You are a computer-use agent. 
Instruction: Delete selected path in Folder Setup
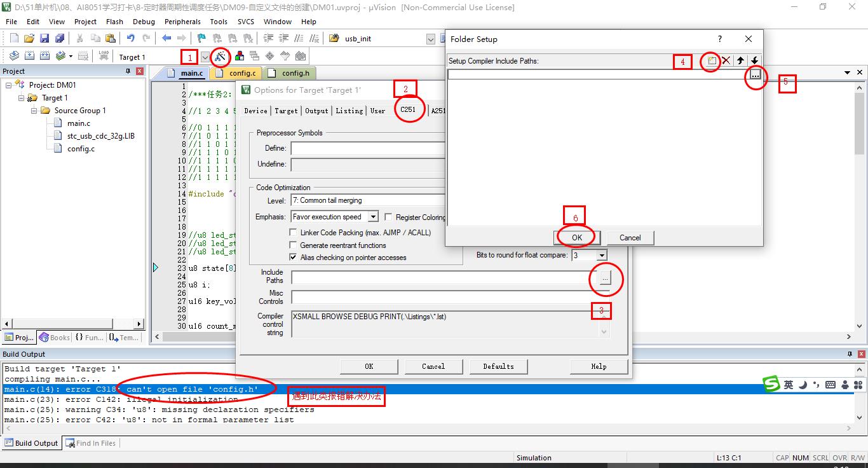[726, 60]
